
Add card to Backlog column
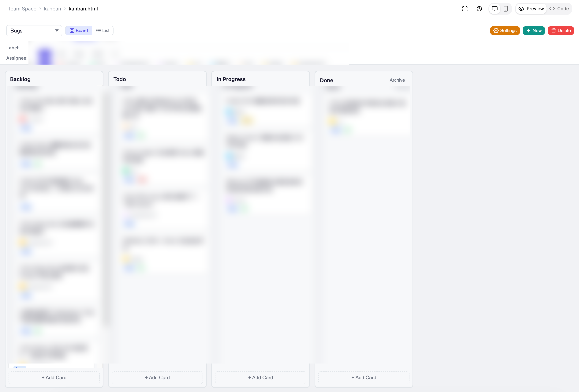[x=54, y=377]
